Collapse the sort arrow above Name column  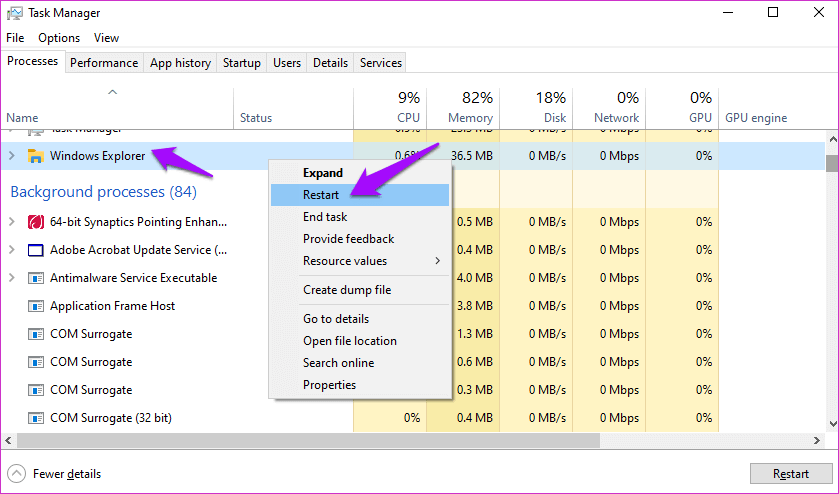[x=112, y=92]
